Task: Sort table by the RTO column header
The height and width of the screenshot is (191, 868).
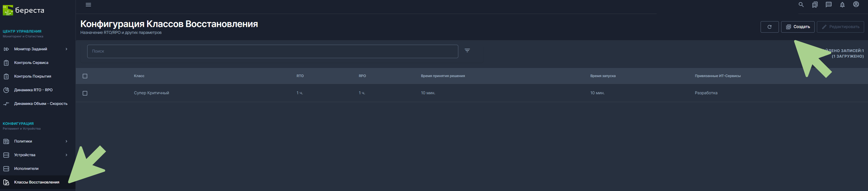Action: click(300, 76)
